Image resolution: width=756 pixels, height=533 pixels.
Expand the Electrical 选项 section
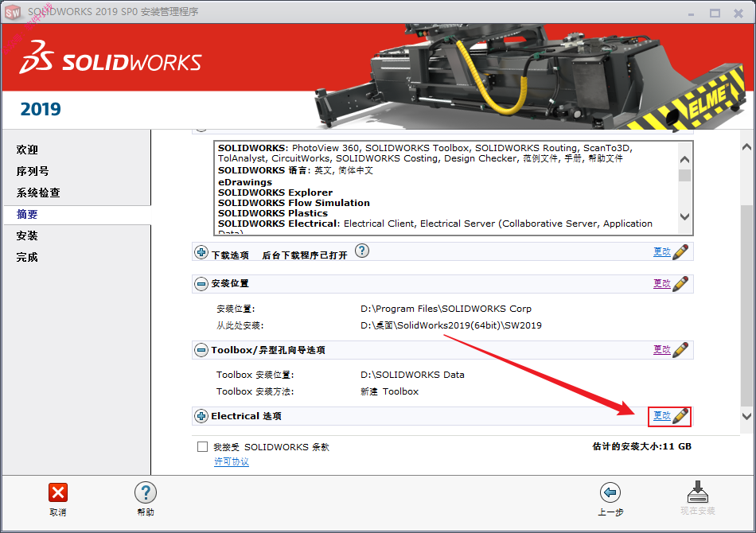pyautogui.click(x=201, y=416)
